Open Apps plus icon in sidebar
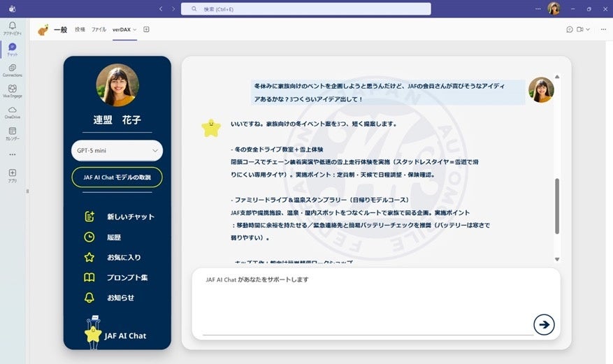The image size is (613, 364). click(x=13, y=175)
